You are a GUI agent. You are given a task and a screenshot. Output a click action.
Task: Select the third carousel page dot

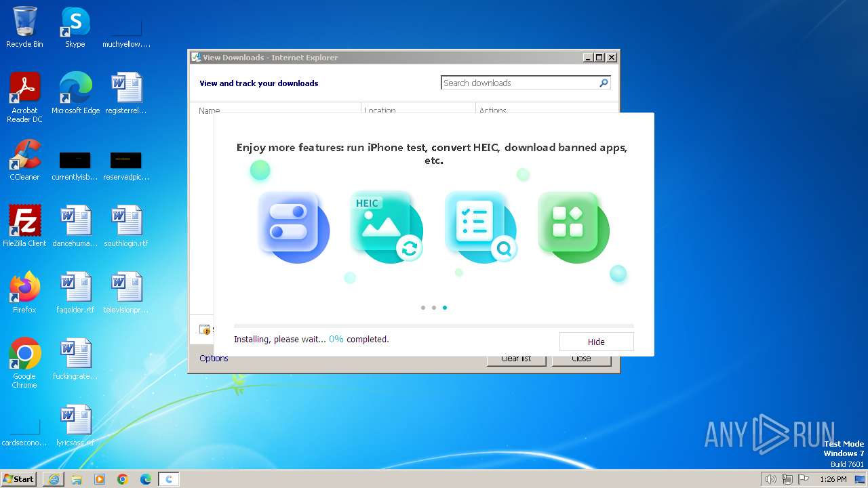445,308
